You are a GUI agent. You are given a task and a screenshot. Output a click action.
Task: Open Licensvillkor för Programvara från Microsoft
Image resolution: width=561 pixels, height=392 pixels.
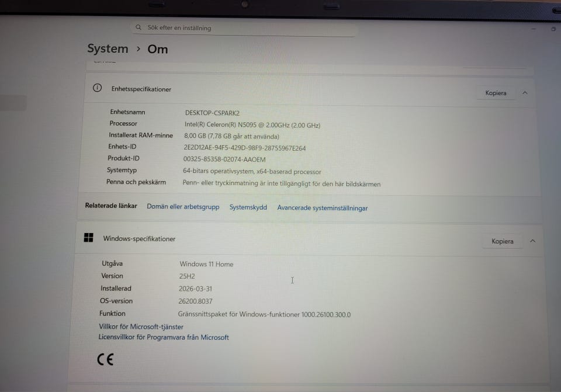pos(164,337)
